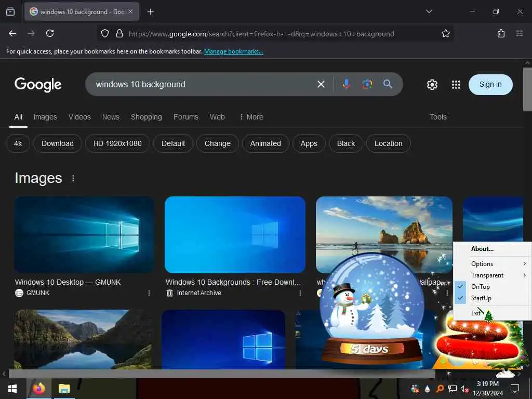The width and height of the screenshot is (532, 399).
Task: Click Windows 10 Desktop — GMUNK title
Action: pos(68,282)
